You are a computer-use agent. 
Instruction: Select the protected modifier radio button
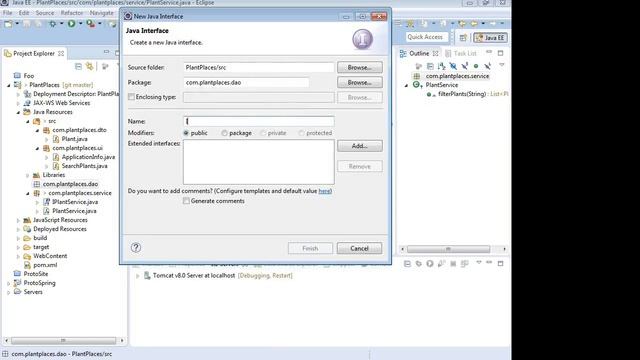click(x=302, y=133)
